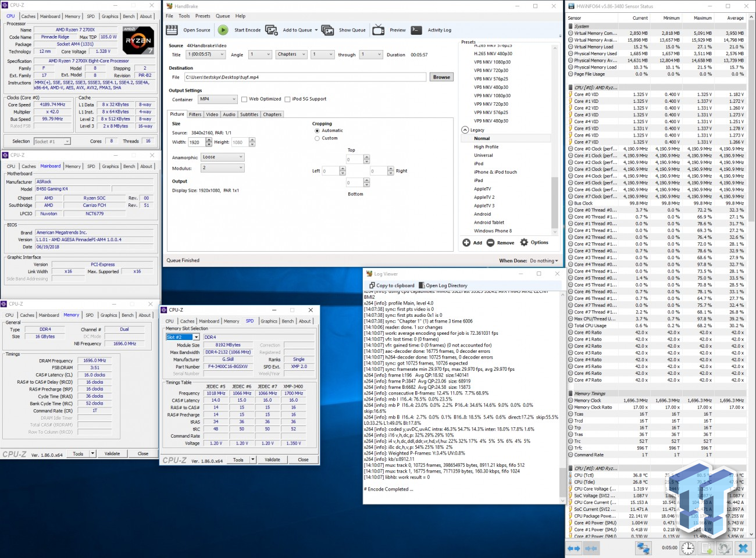Collapse the Legacy presets group
Image resolution: width=756 pixels, height=558 pixels.
[x=465, y=130]
